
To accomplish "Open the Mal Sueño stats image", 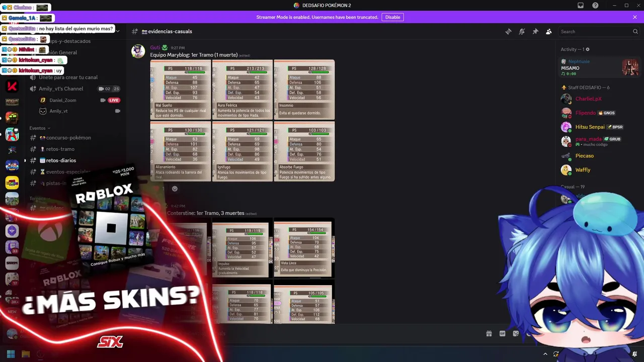I will (x=181, y=89).
